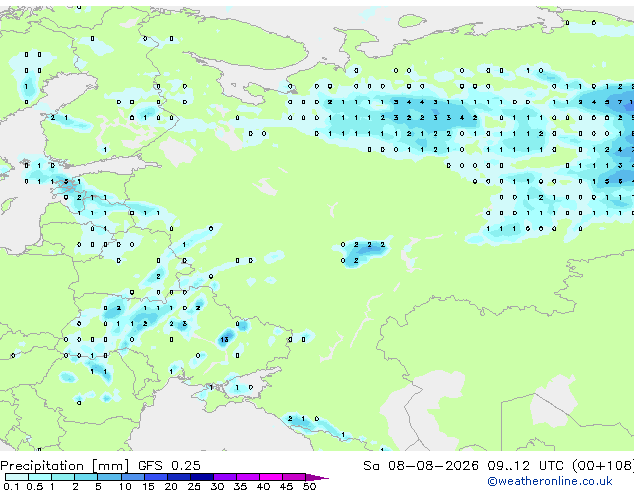Click the date 'Sa 08-08-2026'

421,466
